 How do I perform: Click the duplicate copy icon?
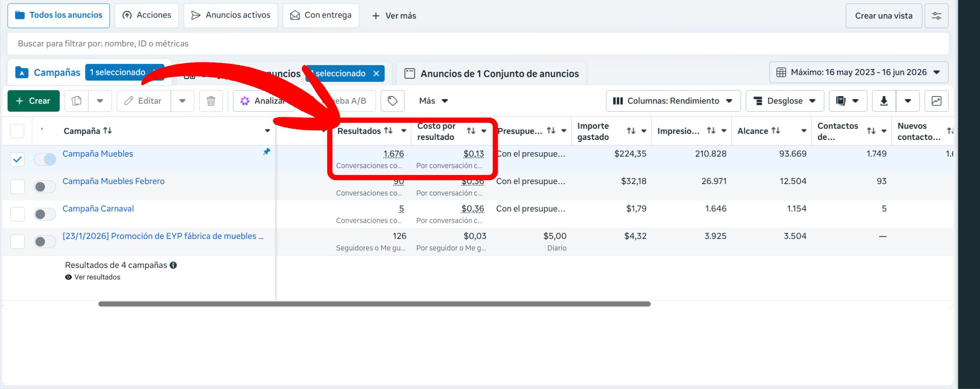point(77,101)
